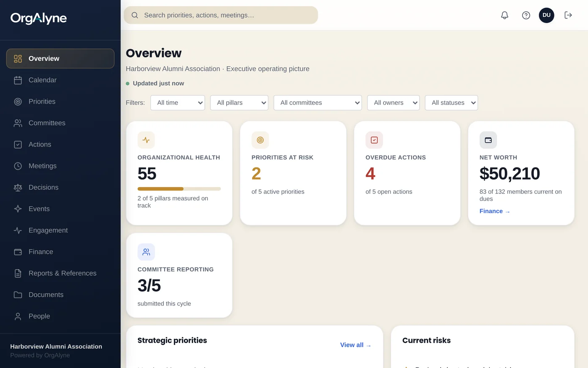This screenshot has width=588, height=368.
Task: Open Engagement in the sidebar
Action: 60,230
